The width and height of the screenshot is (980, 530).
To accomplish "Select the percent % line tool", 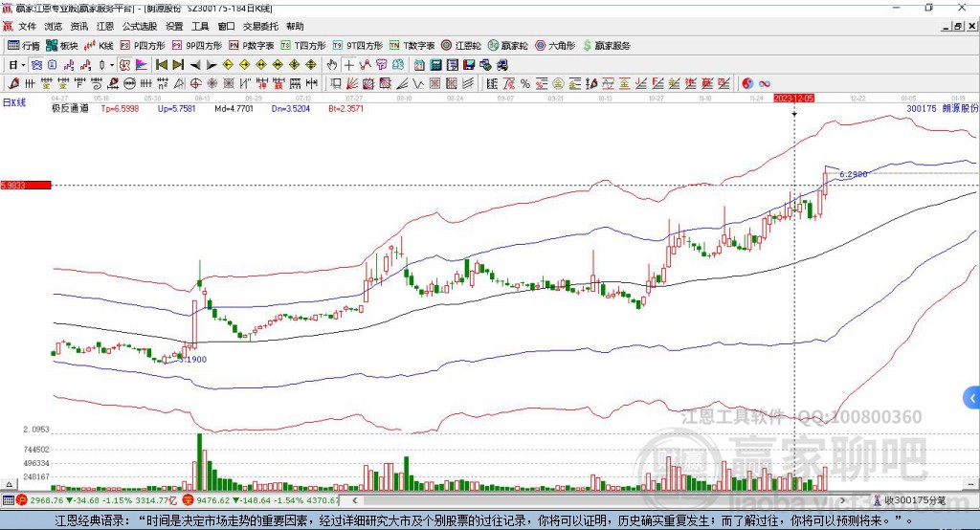I will pyautogui.click(x=525, y=83).
